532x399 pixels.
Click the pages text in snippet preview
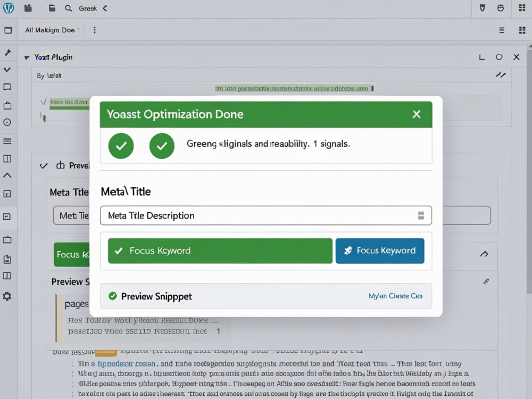click(x=76, y=304)
